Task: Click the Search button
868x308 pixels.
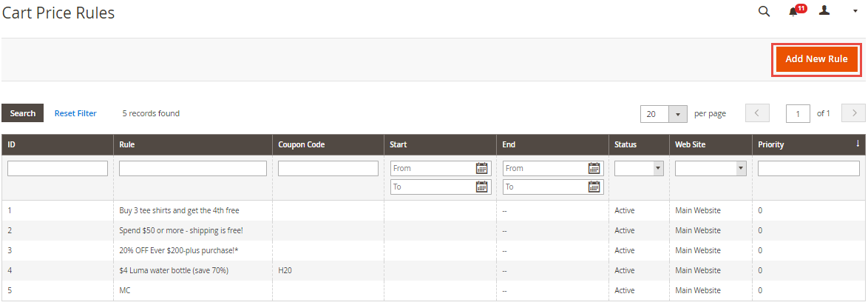Action: (x=23, y=113)
